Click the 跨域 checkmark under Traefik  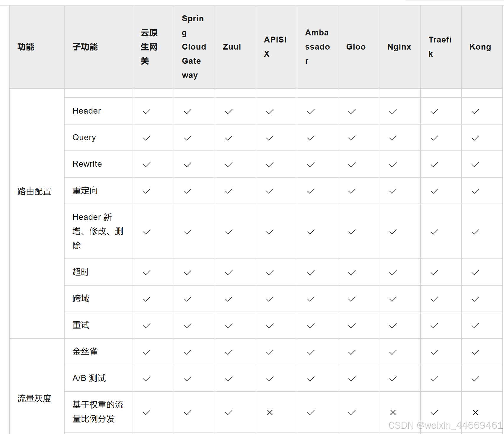click(x=434, y=299)
